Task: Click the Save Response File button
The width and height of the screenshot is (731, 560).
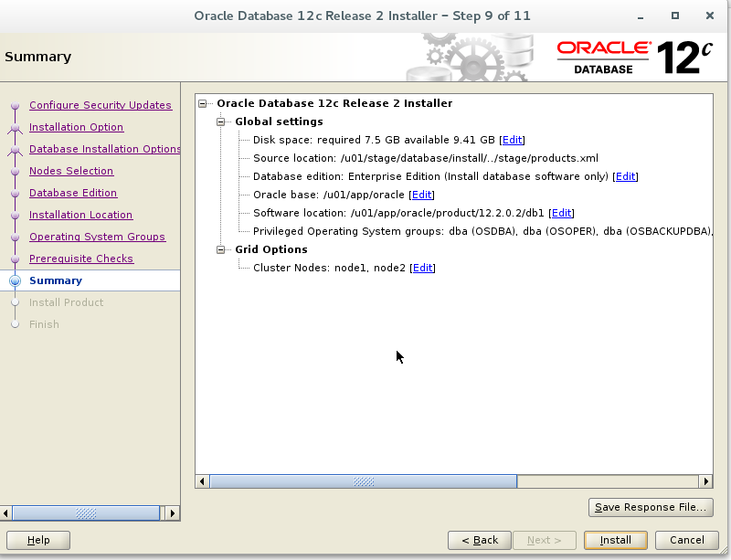Action: click(651, 507)
